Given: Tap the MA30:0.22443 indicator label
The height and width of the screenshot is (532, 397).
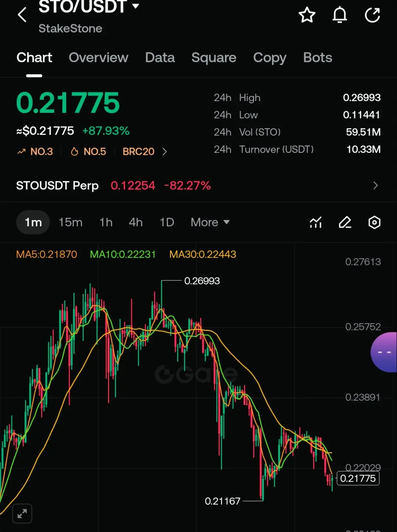Looking at the screenshot, I should click(203, 254).
